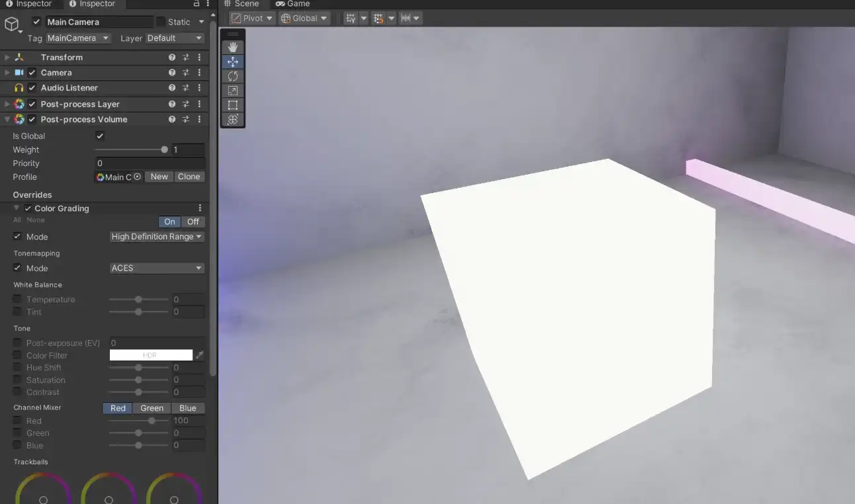Open the Tonemapping Mode ACES dropdown

tap(157, 268)
